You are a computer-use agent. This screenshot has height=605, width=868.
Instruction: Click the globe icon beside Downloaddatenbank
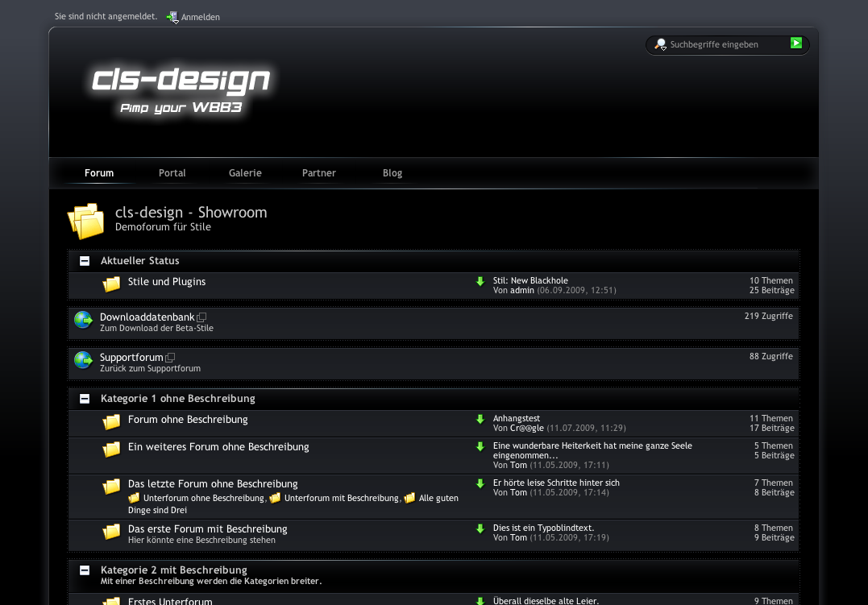[x=83, y=320]
